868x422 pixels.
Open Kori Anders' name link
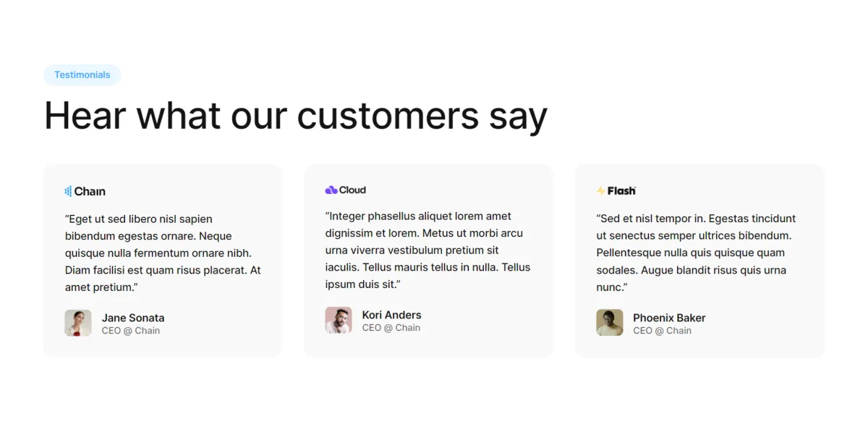[x=391, y=315]
